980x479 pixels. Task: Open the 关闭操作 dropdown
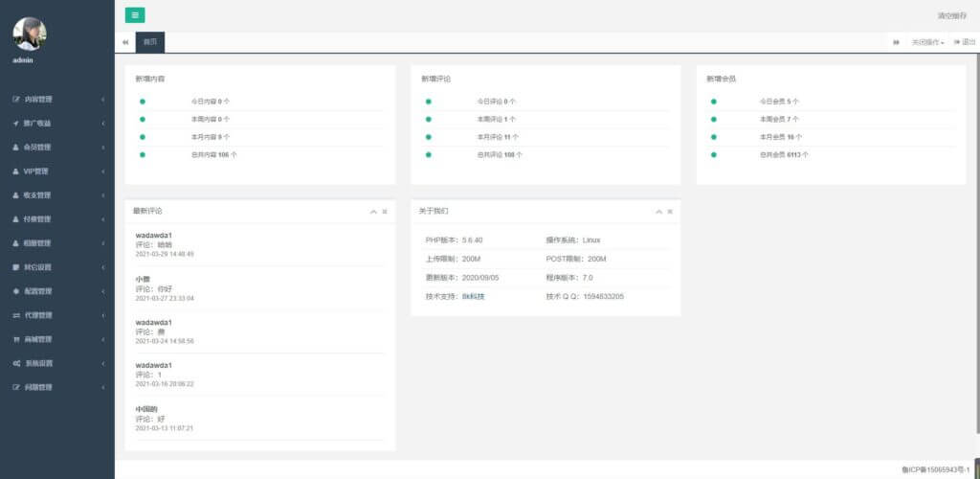pyautogui.click(x=927, y=42)
